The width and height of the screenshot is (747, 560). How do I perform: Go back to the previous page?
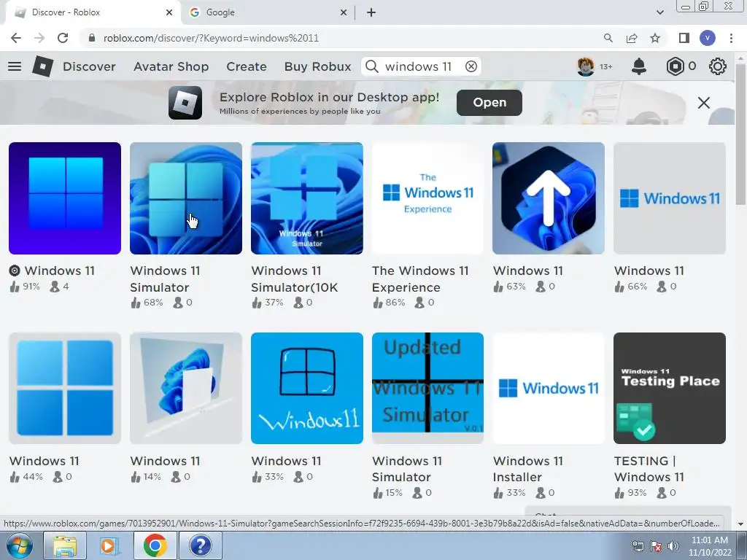point(16,38)
